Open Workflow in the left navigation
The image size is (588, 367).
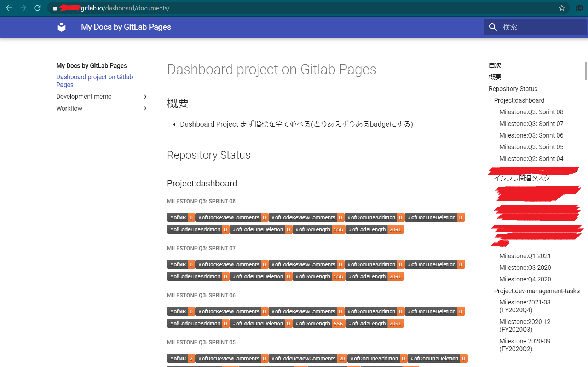point(69,109)
